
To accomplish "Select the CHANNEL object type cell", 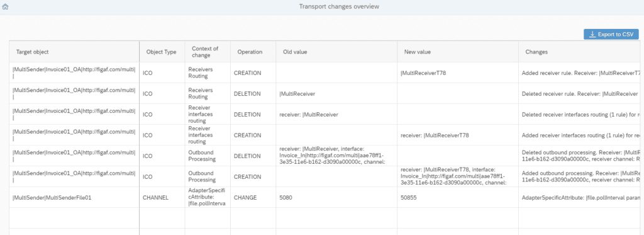I will tap(162, 198).
